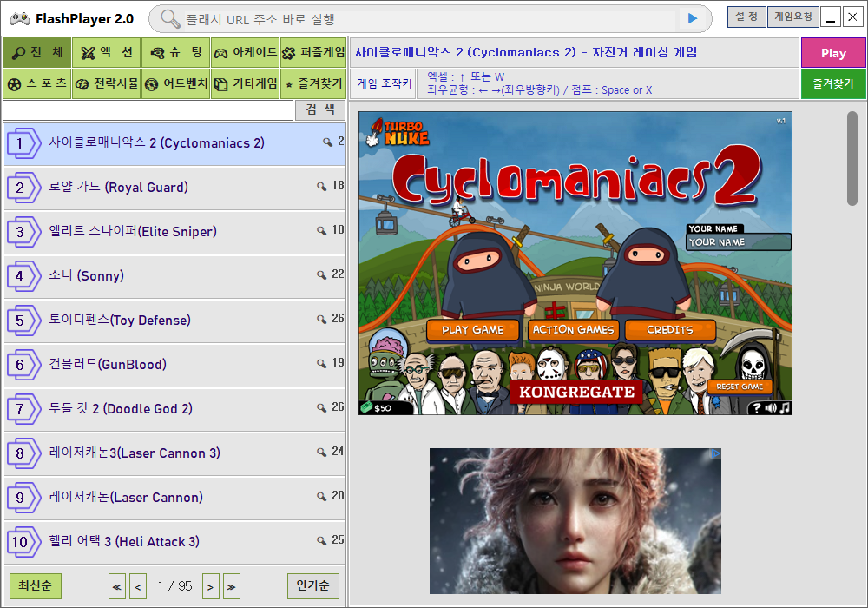Select 사이클로매니악스 2 (Cyclomaniacs 2) from list
868x608 pixels.
(x=174, y=144)
